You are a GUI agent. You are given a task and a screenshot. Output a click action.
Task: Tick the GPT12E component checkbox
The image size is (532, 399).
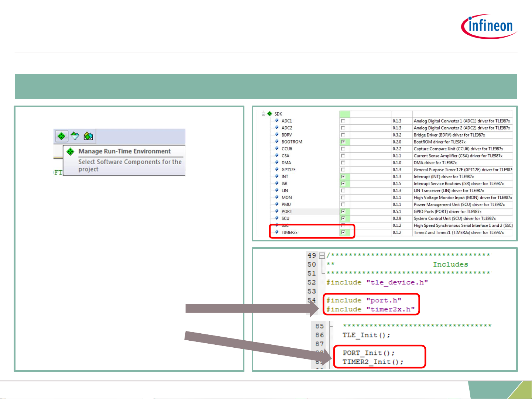343,170
